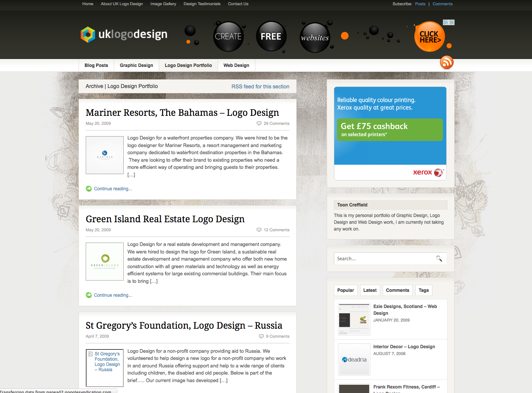Open Green Island Real Estate Logo Design title

point(165,219)
